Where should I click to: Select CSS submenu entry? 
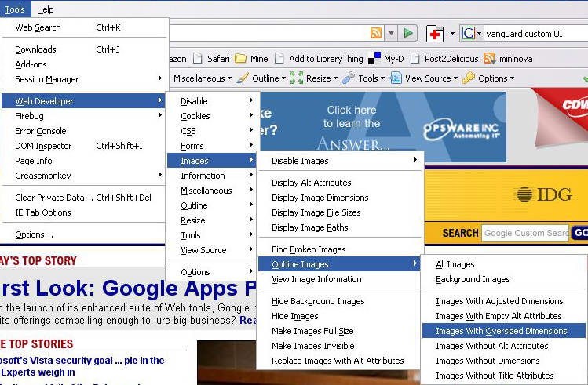212,131
